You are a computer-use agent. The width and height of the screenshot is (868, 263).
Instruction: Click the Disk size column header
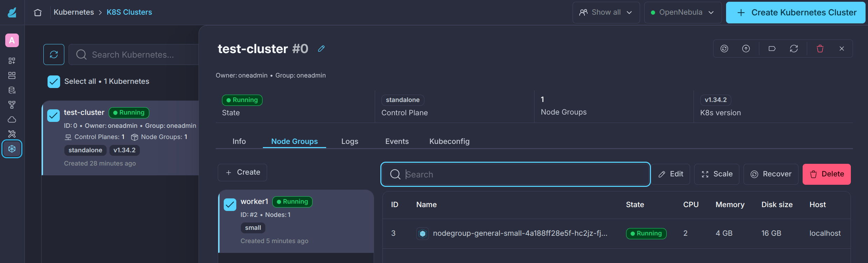(x=777, y=205)
